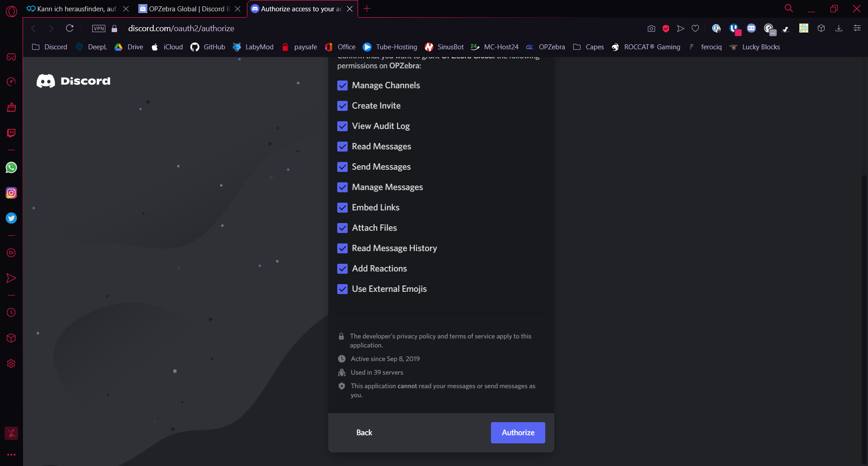
Task: Take a snapshot with camera icon
Action: 651,29
